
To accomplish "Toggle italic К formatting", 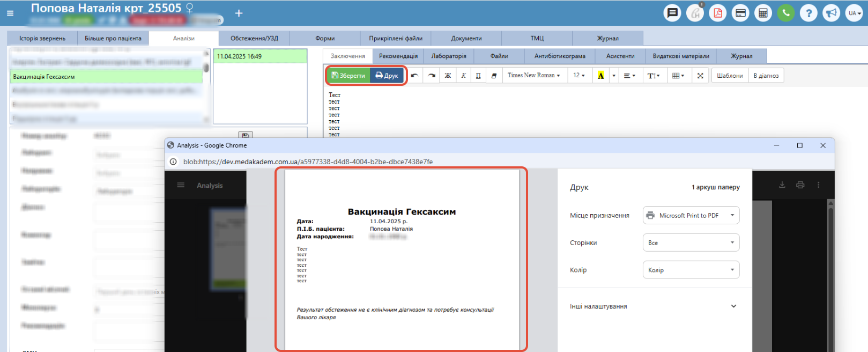I will (x=463, y=76).
